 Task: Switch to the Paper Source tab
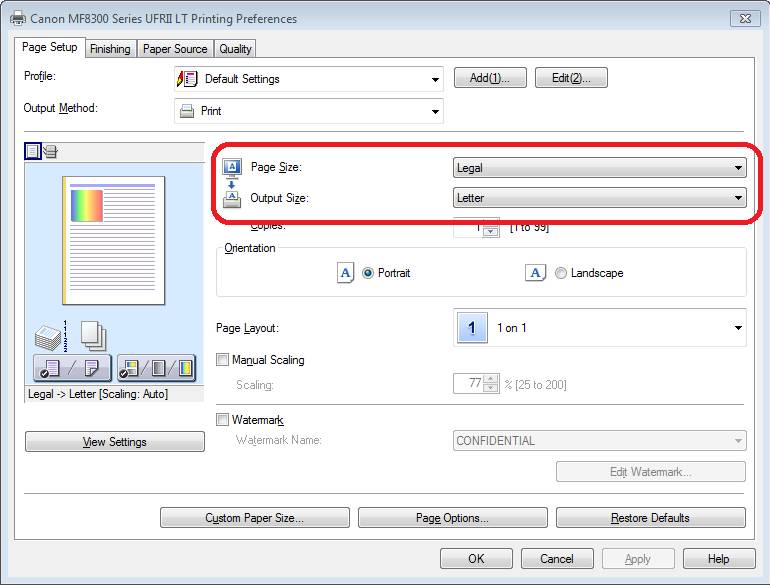(x=175, y=49)
